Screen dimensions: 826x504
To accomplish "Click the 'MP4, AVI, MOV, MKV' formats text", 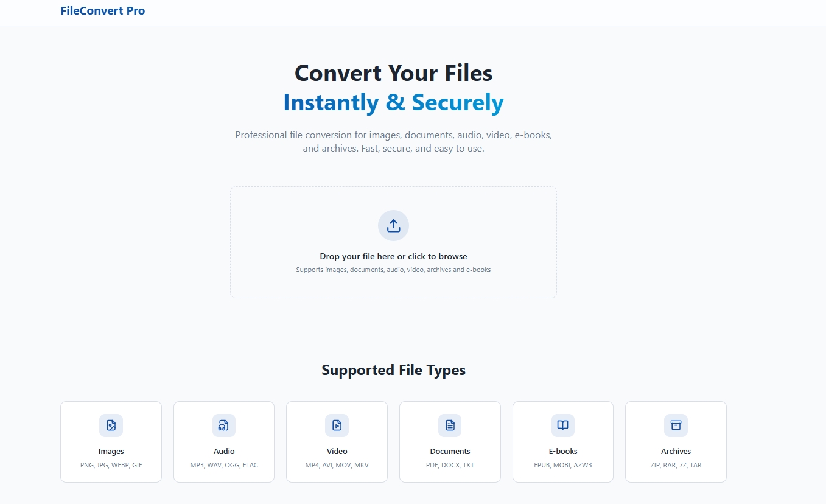I will click(337, 465).
